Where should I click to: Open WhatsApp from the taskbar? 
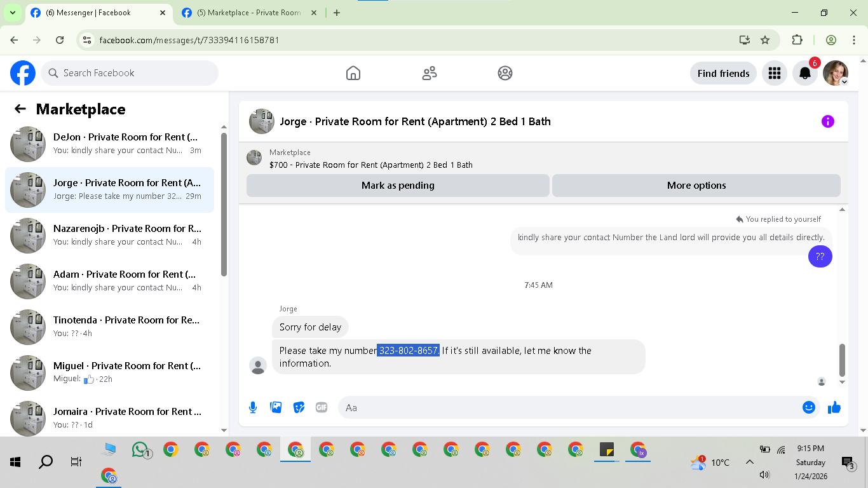coord(140,450)
